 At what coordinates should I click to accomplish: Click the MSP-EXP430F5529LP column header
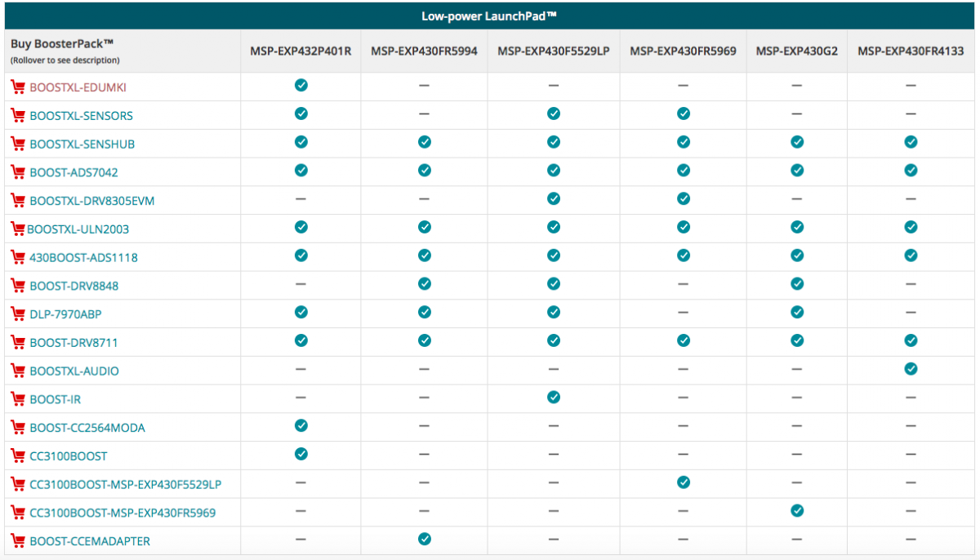554,51
